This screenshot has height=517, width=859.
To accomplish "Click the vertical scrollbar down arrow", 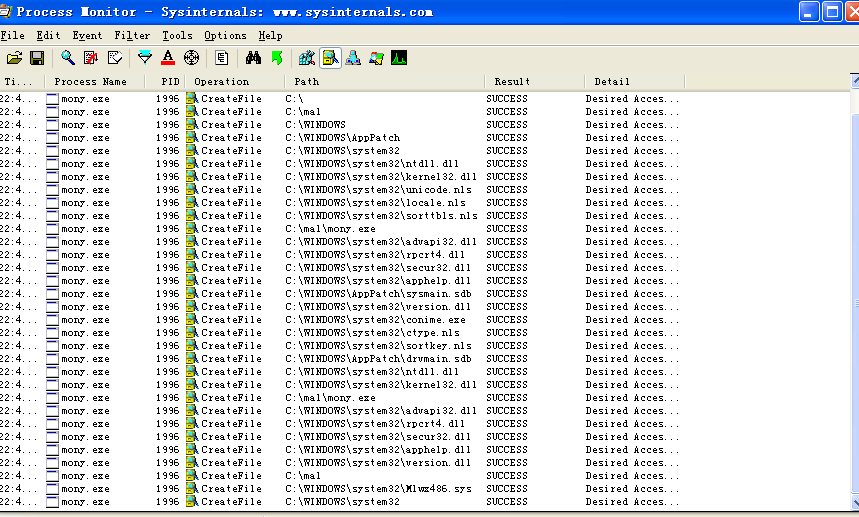I will tap(855, 502).
